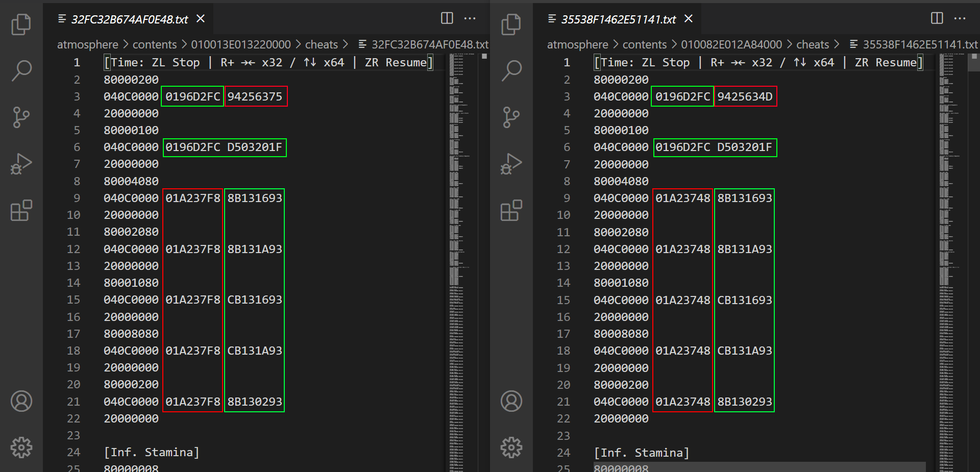The height and width of the screenshot is (472, 980).
Task: Click 80001080 on line 14 left editor
Action: [131, 283]
